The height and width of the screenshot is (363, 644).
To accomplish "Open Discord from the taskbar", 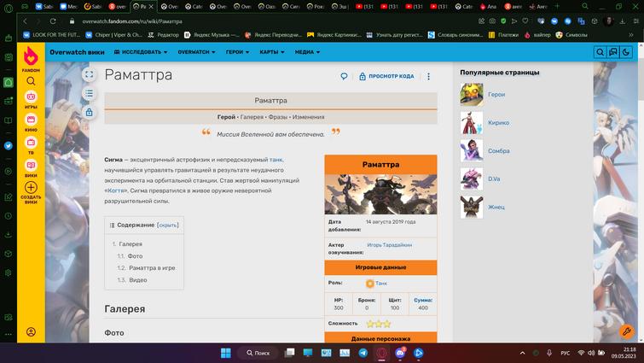I will pos(400,353).
